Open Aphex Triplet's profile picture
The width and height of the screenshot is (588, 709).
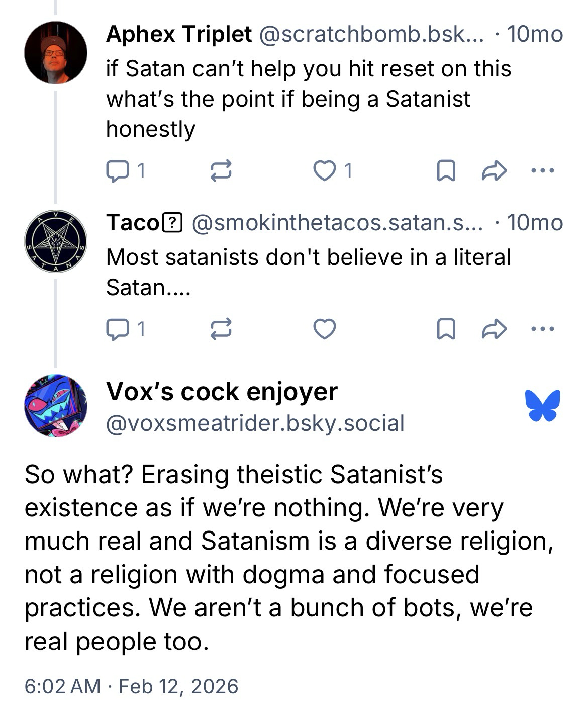click(x=56, y=53)
